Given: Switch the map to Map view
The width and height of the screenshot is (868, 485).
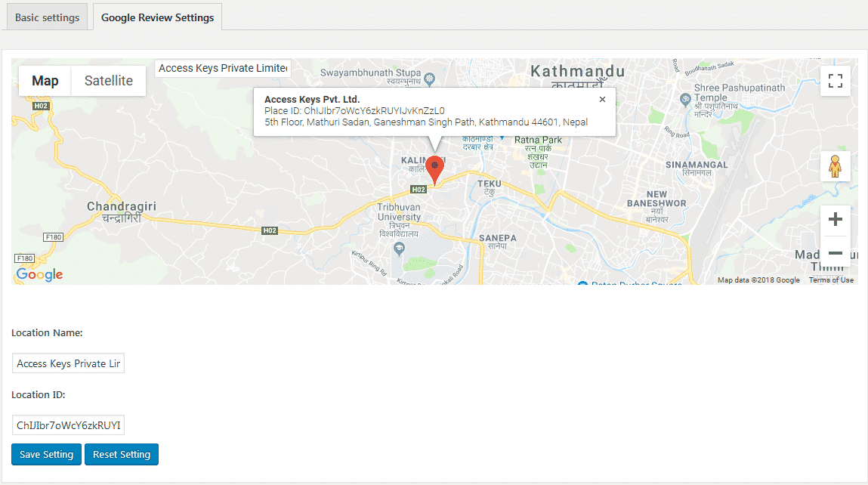Looking at the screenshot, I should click(45, 81).
